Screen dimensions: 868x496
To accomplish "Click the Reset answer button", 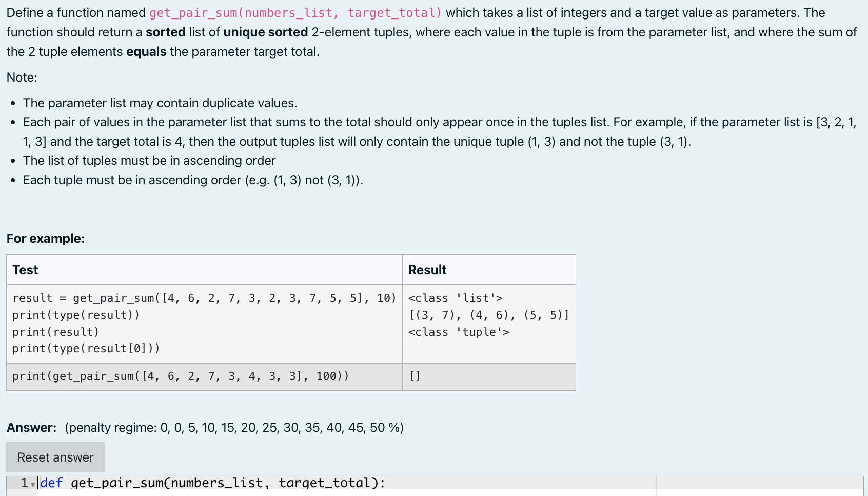I will [x=55, y=456].
